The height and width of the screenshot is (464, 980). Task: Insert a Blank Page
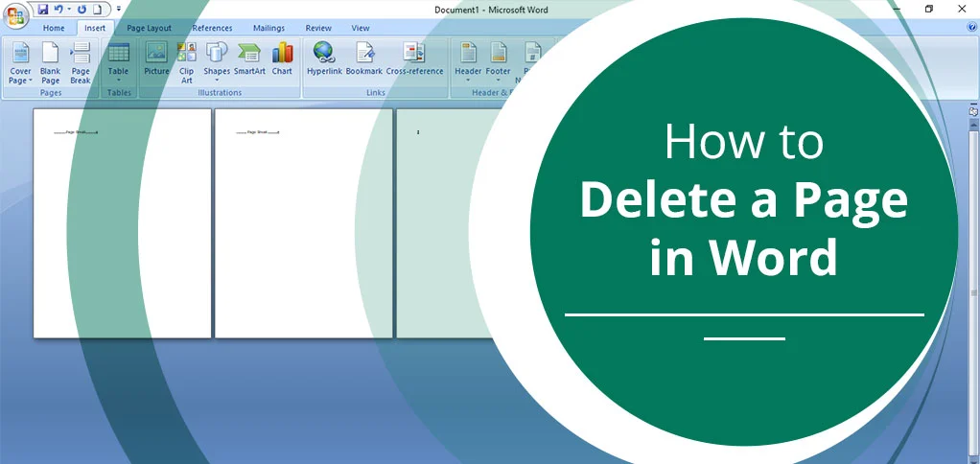point(50,62)
